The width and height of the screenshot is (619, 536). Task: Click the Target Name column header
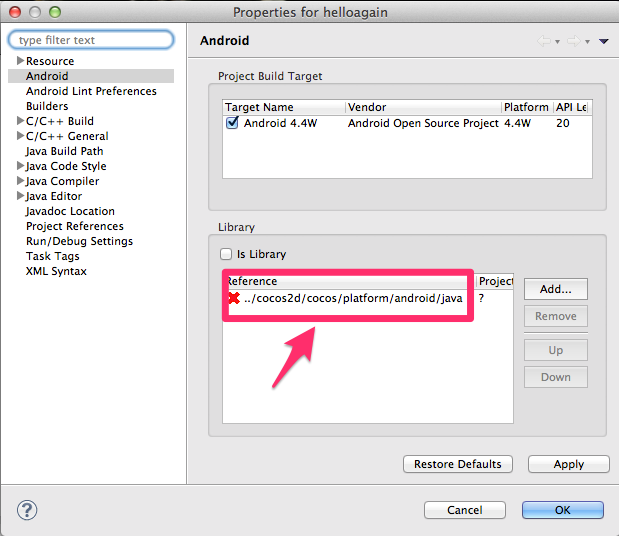coord(283,107)
